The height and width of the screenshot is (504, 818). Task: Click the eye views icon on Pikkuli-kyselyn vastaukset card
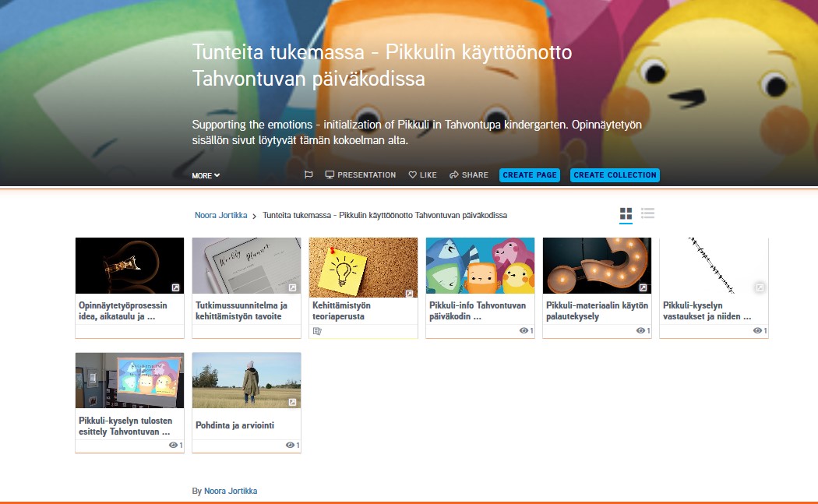click(757, 331)
